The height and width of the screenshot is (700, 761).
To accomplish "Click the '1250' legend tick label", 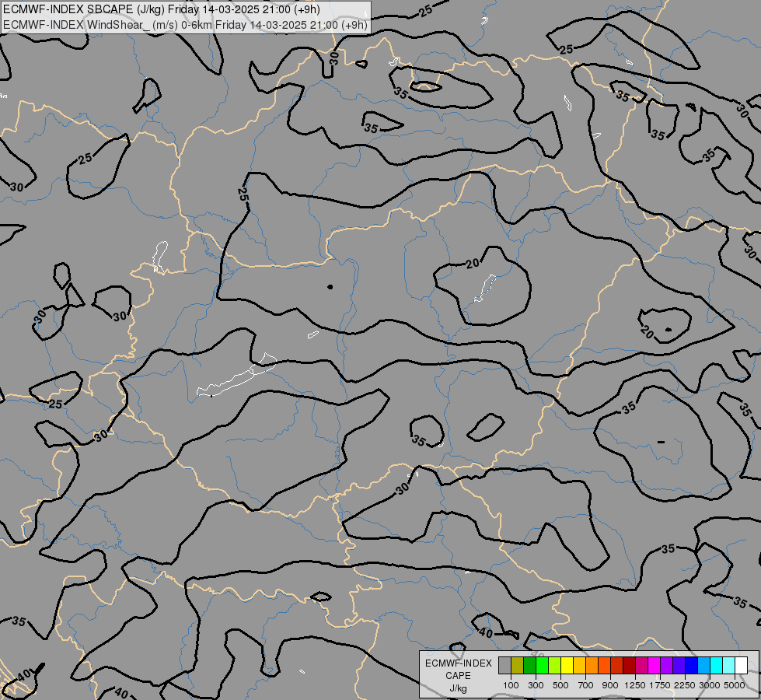I will [x=635, y=685].
